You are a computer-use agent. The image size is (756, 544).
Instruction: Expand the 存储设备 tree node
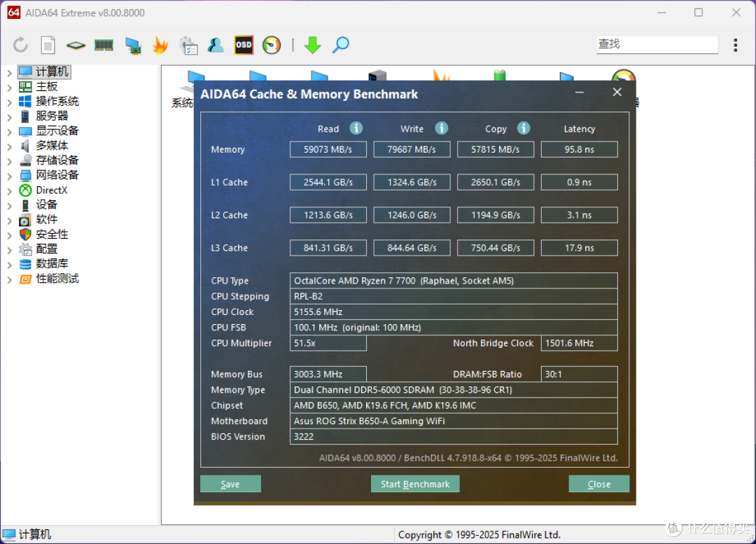tap(9, 161)
